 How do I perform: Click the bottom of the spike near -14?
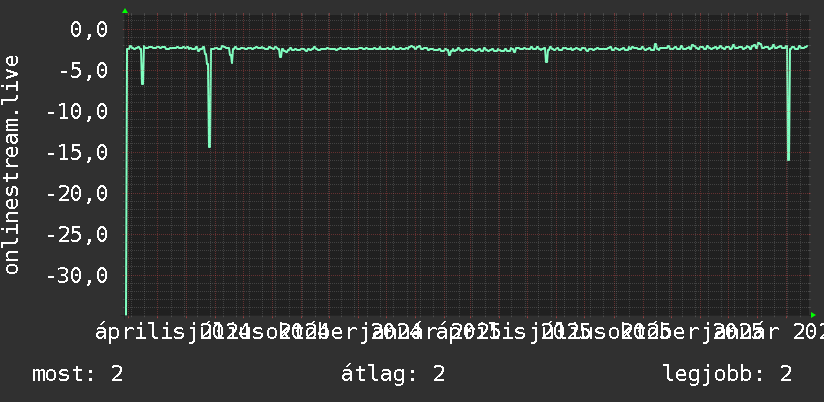(209, 146)
